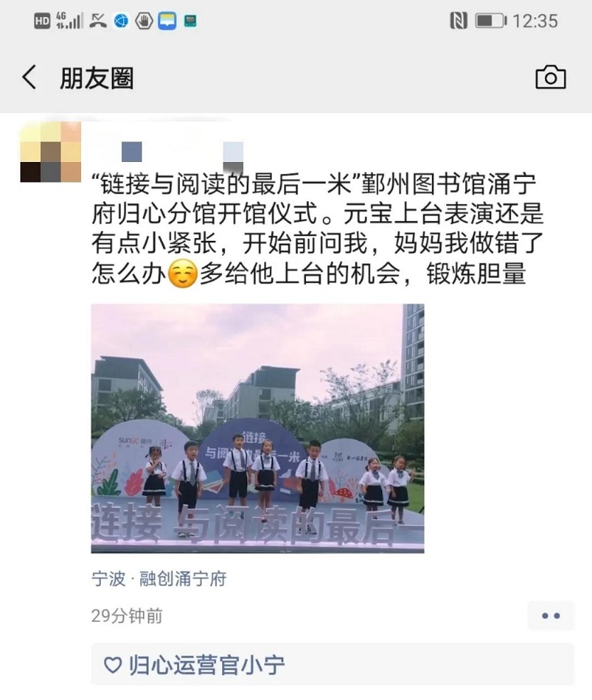Open the two-dot comment and like menu
This screenshot has width=592, height=700.
coord(550,615)
